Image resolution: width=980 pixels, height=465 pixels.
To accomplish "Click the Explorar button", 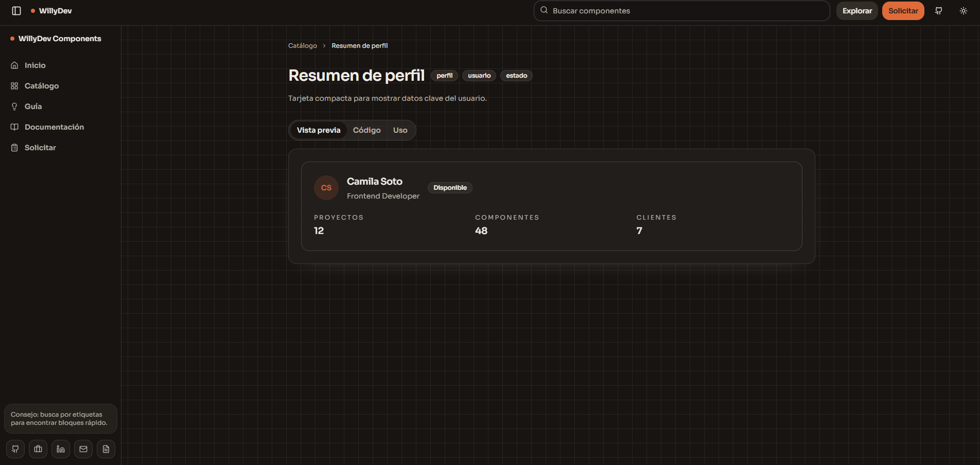I will pyautogui.click(x=856, y=10).
